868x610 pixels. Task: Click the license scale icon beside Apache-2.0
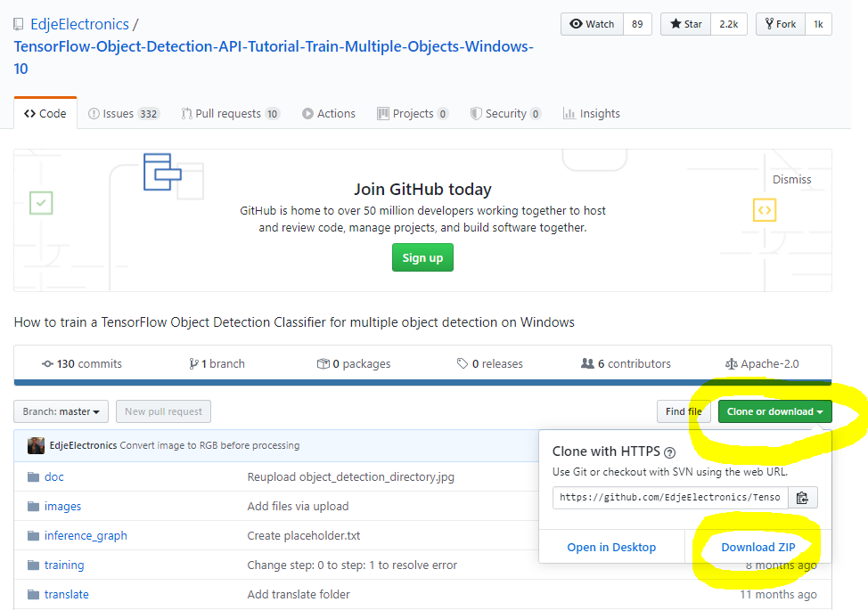tap(732, 364)
